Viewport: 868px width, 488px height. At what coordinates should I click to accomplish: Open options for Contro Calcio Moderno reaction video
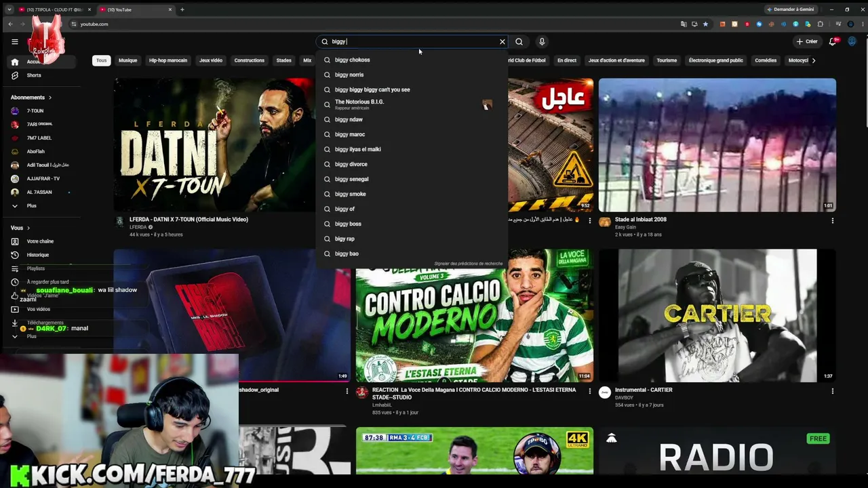pyautogui.click(x=589, y=391)
